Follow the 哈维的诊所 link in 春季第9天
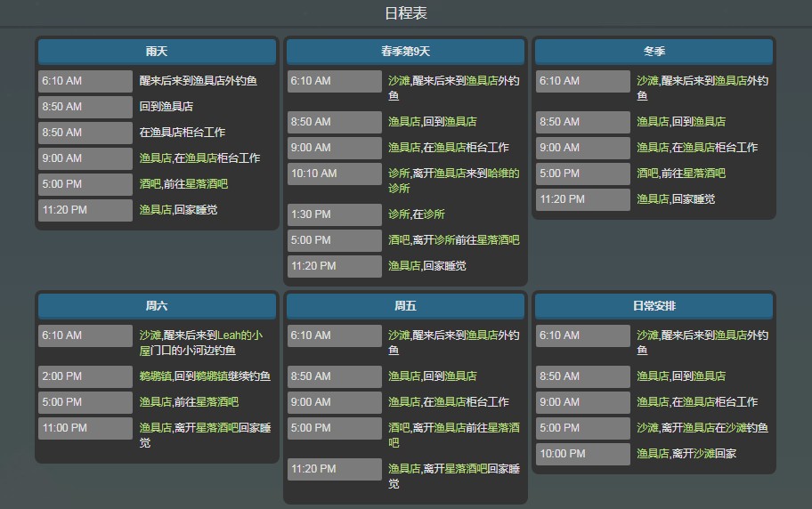 tap(503, 174)
